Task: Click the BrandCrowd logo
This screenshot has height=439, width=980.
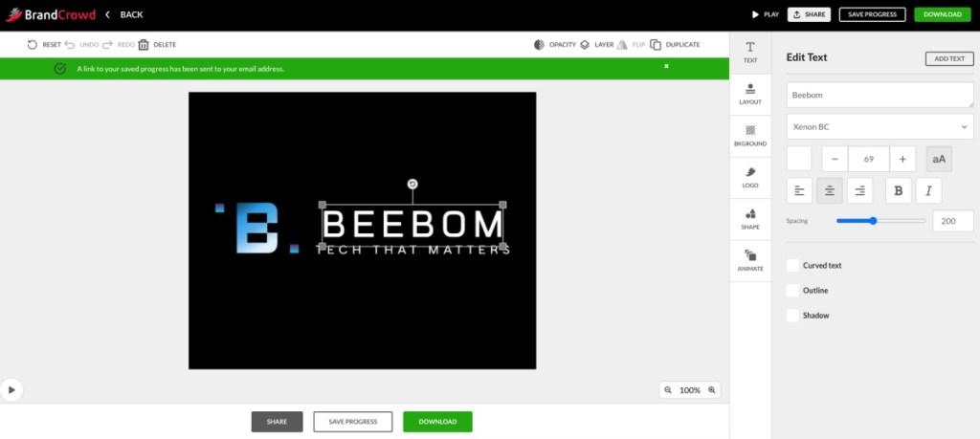Action: click(x=51, y=14)
